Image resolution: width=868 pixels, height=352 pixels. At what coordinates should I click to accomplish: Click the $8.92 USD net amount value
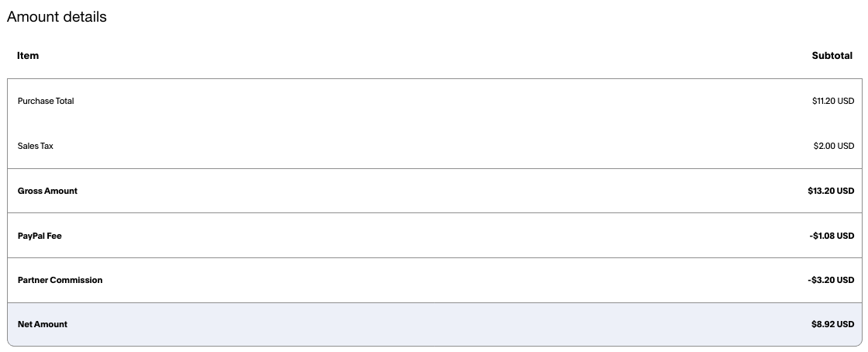pyautogui.click(x=832, y=324)
